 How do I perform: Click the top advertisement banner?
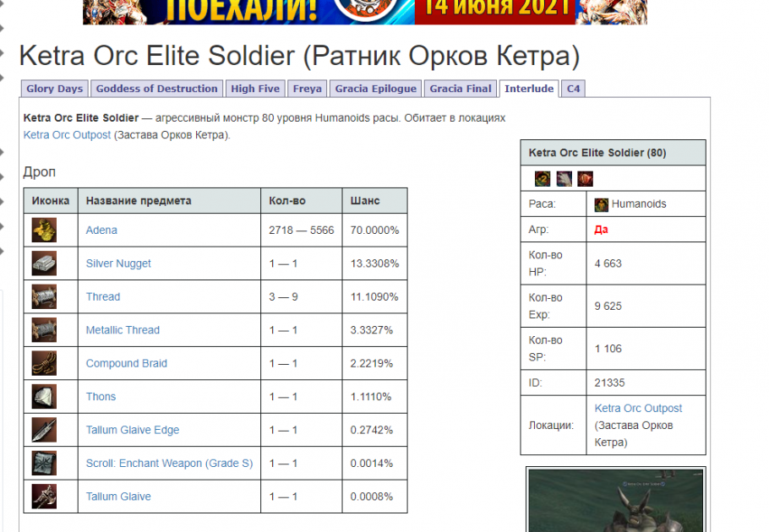pos(364,12)
